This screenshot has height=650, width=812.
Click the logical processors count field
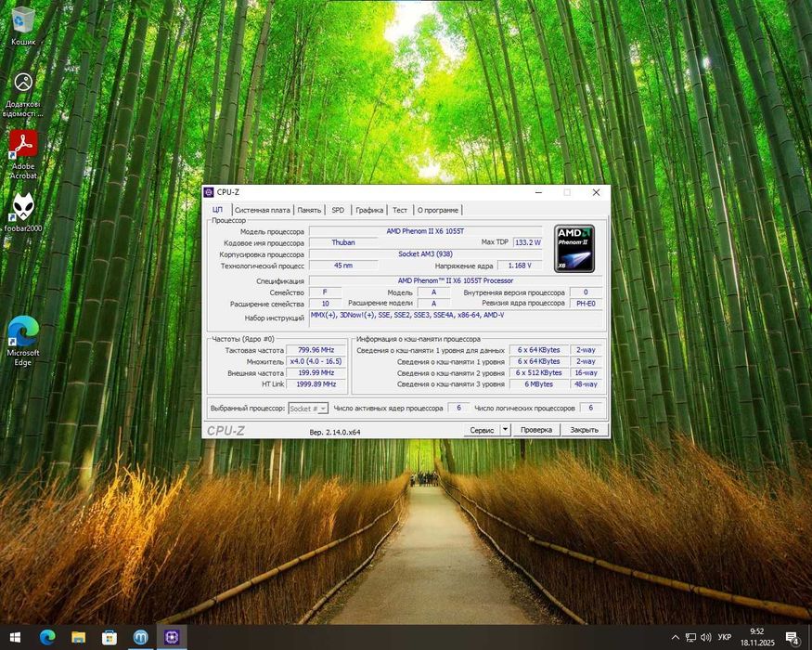tap(590, 408)
